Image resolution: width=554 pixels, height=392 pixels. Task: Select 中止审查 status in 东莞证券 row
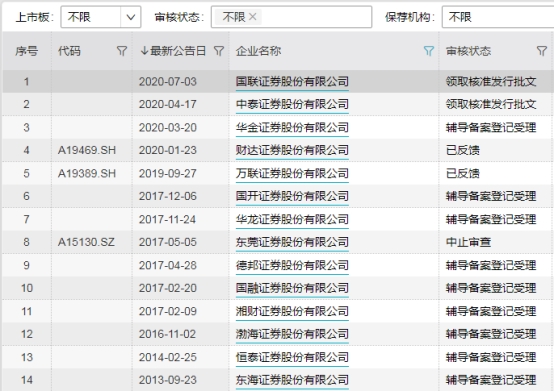coord(468,242)
